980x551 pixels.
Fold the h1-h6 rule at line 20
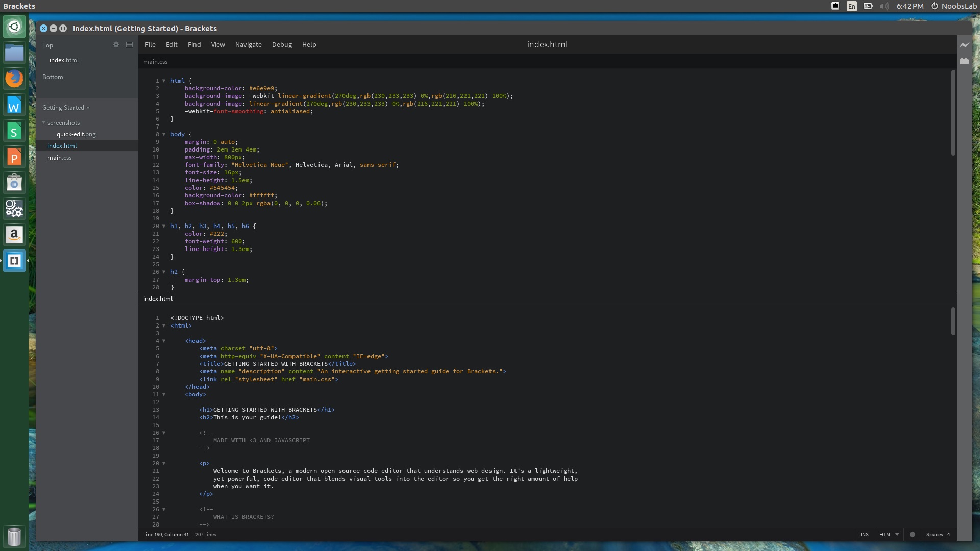click(164, 226)
